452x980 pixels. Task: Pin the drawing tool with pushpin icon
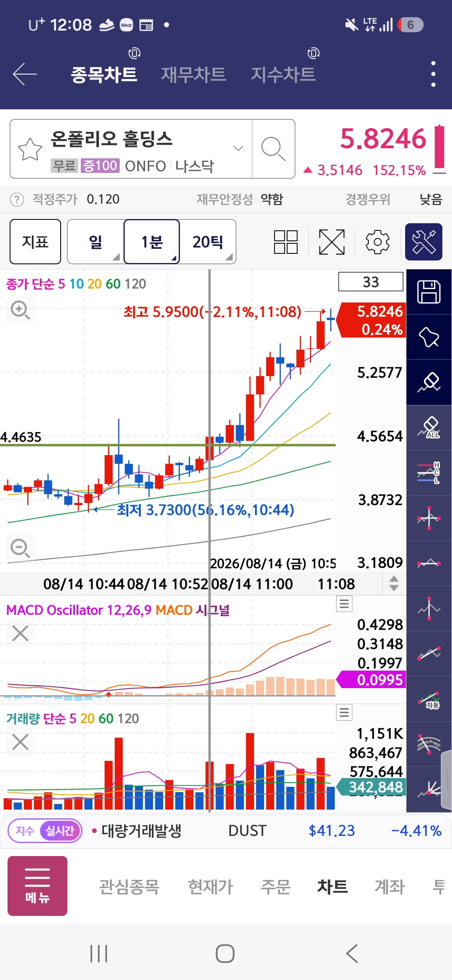[x=429, y=337]
